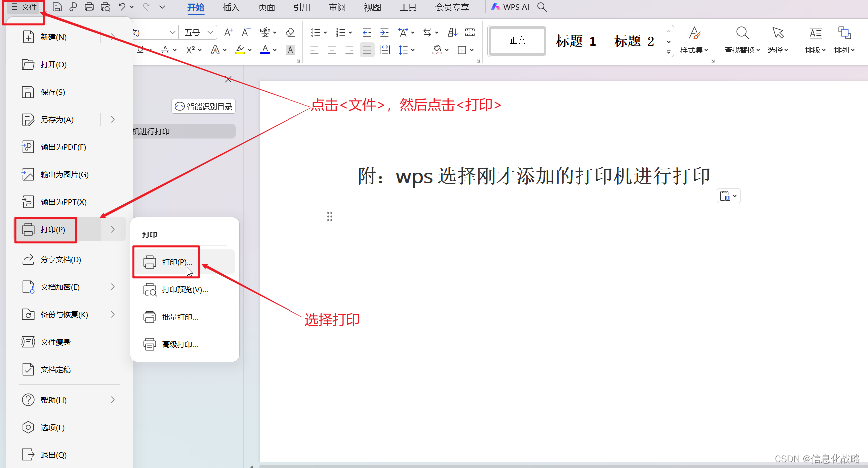
Task: Switch to the References (引用) tab
Action: point(301,7)
